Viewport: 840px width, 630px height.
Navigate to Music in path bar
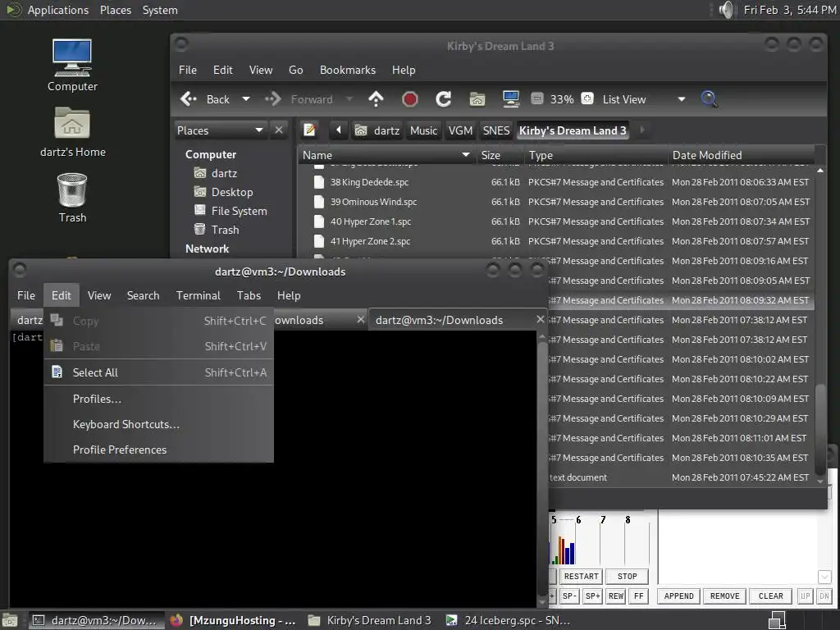click(x=423, y=130)
